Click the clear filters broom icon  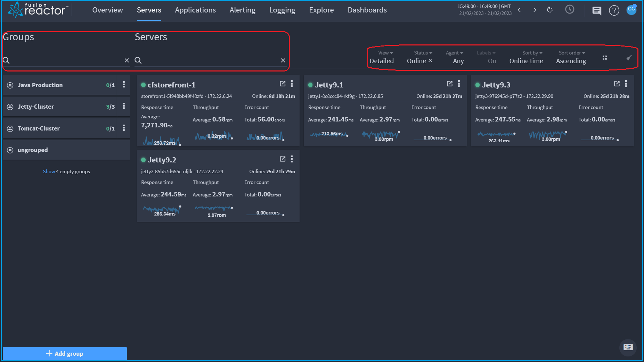click(629, 58)
